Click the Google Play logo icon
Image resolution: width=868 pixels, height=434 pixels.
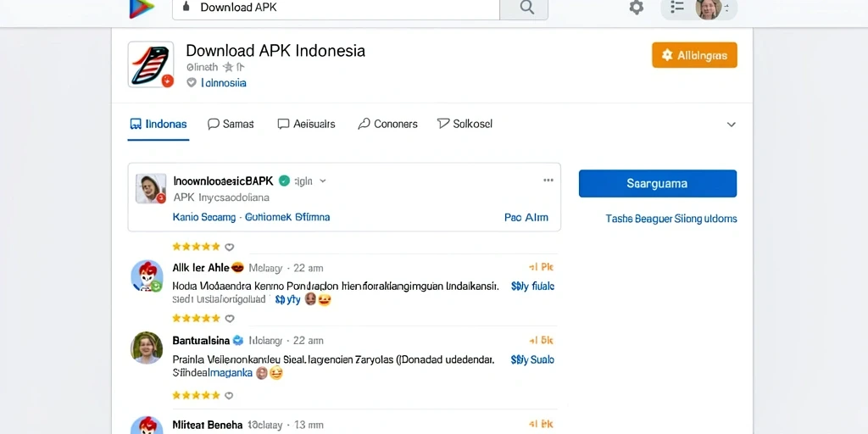click(142, 8)
